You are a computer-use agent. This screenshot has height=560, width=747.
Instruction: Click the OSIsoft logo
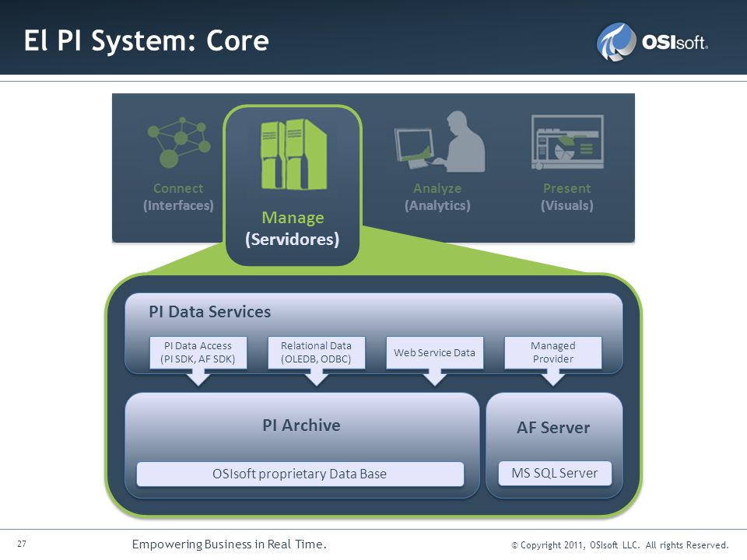(652, 42)
